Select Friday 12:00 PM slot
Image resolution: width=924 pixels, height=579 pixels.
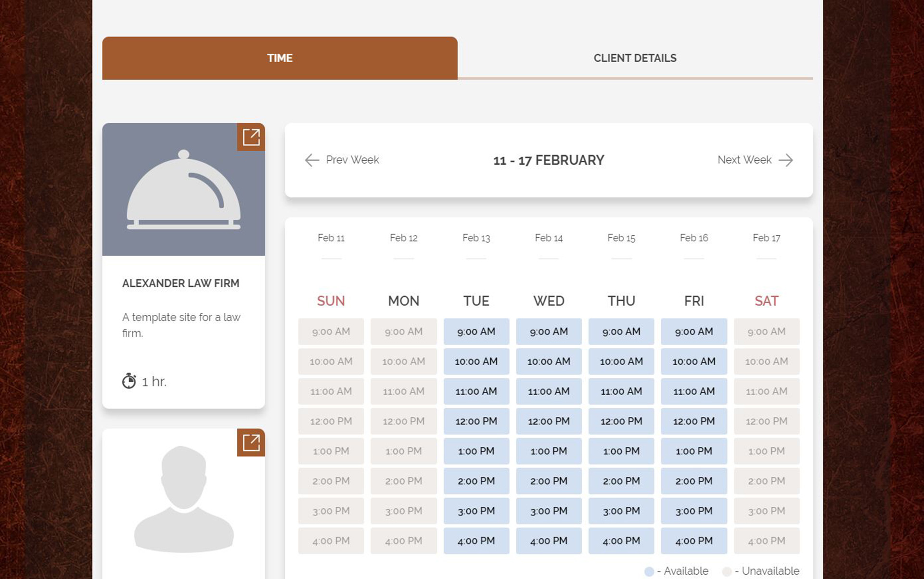(694, 421)
